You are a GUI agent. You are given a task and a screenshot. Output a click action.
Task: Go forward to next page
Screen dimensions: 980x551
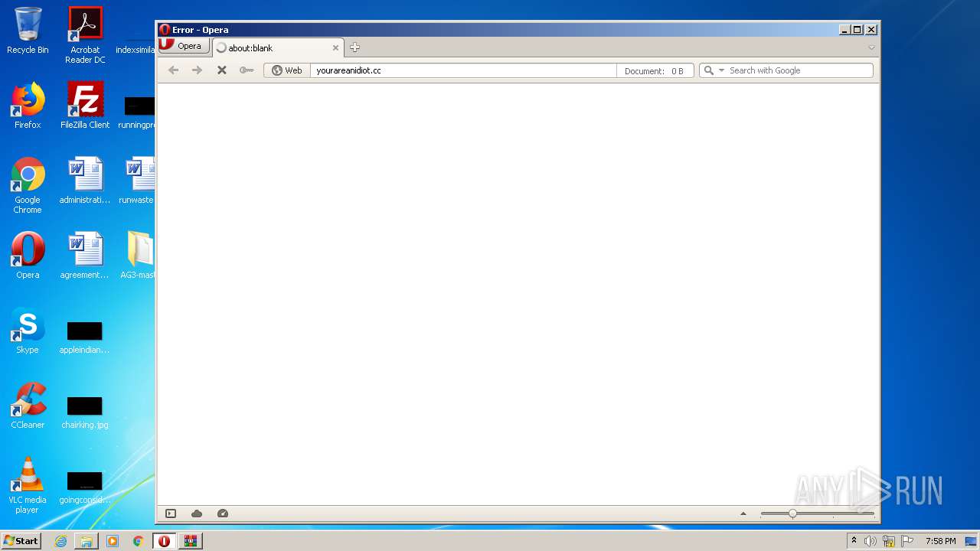(x=197, y=70)
